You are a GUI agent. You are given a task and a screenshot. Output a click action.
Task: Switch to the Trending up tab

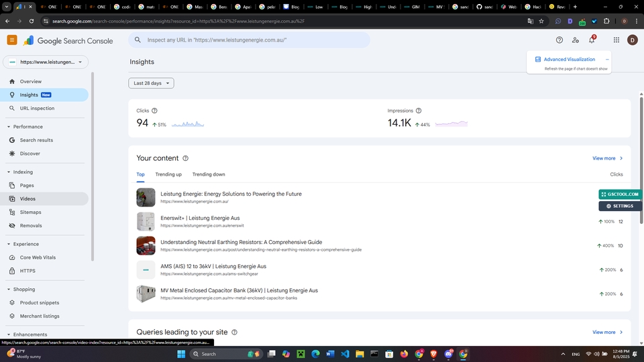(x=168, y=174)
